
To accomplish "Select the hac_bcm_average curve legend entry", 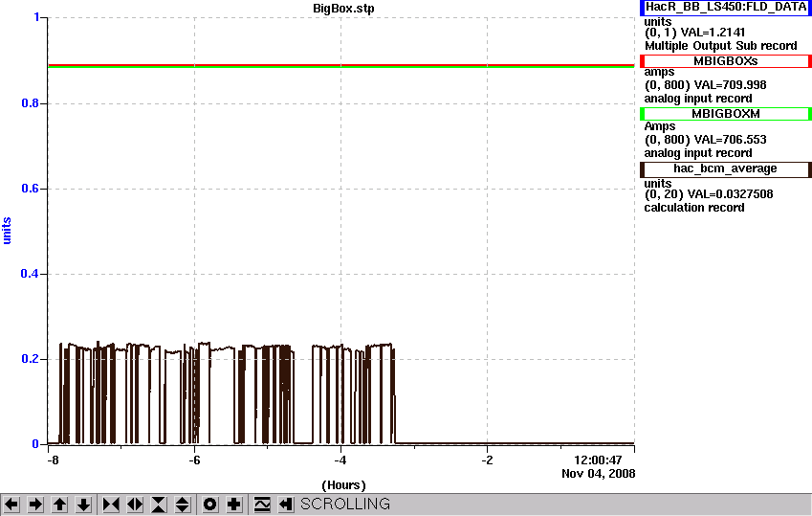I will click(x=726, y=169).
